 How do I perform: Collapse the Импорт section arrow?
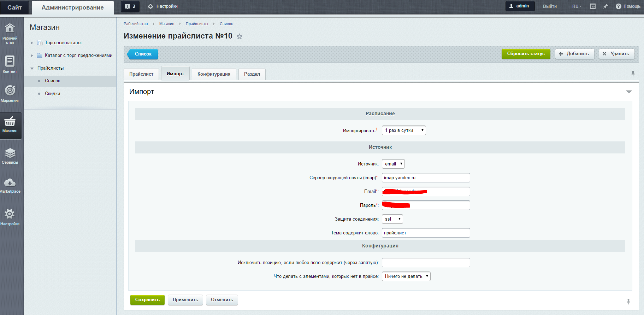[x=628, y=92]
